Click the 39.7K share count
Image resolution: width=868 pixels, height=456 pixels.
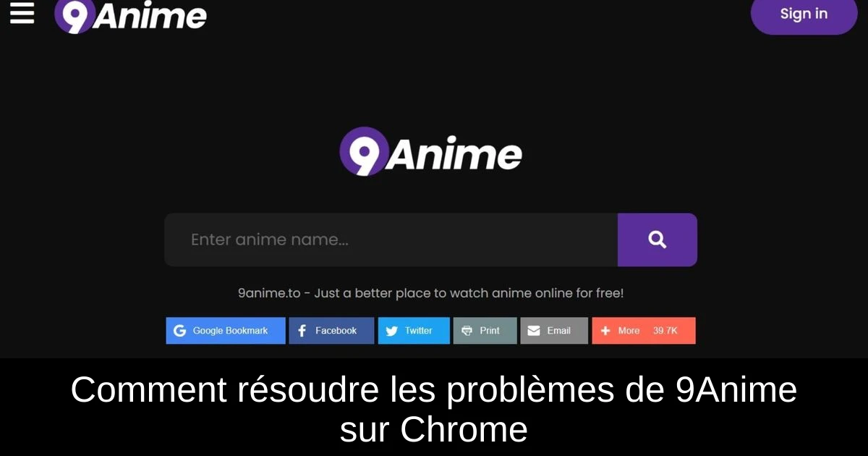tap(665, 331)
